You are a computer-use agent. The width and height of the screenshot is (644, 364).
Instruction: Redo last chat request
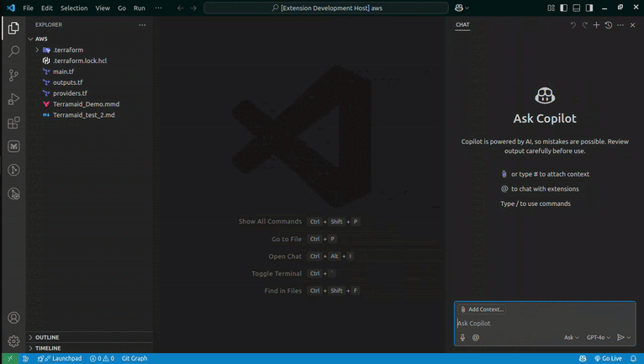click(585, 25)
